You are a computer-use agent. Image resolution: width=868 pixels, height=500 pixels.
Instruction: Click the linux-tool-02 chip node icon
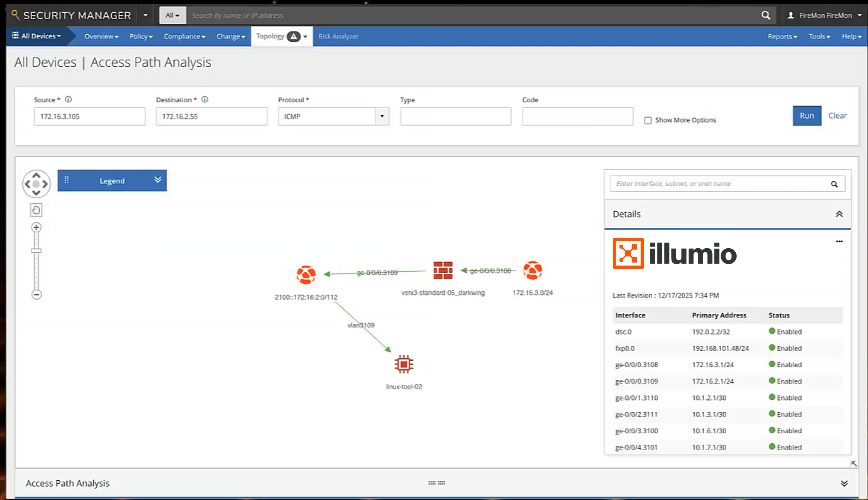click(x=404, y=364)
